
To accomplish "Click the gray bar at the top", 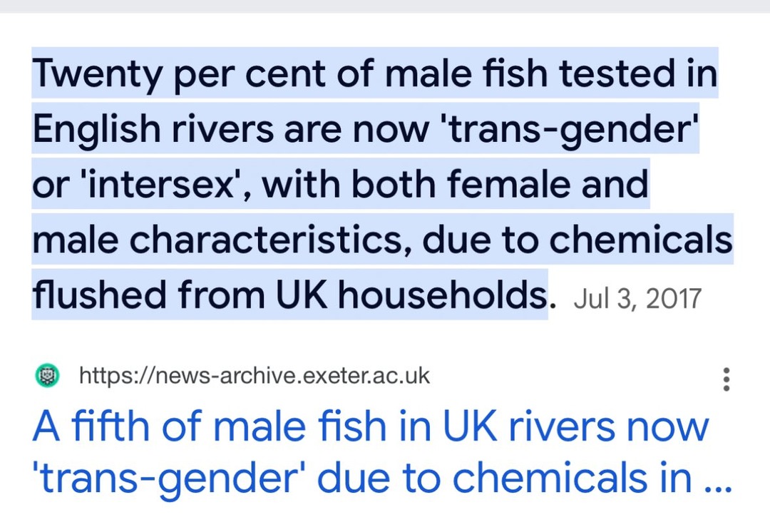I will 385,6.
